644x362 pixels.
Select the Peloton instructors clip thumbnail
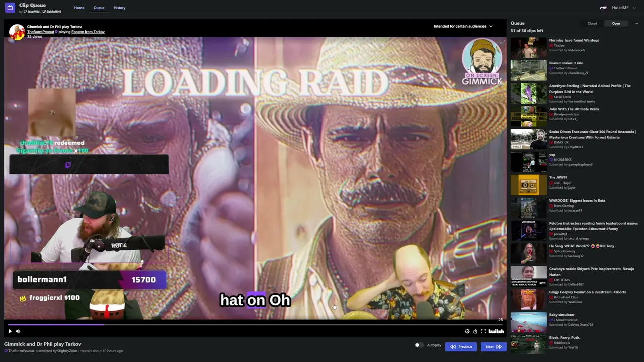click(528, 231)
